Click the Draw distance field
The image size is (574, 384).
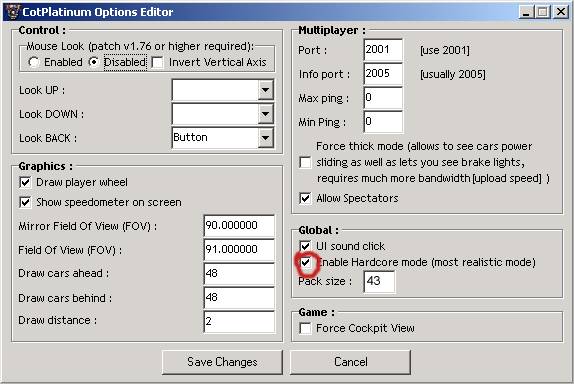239,321
